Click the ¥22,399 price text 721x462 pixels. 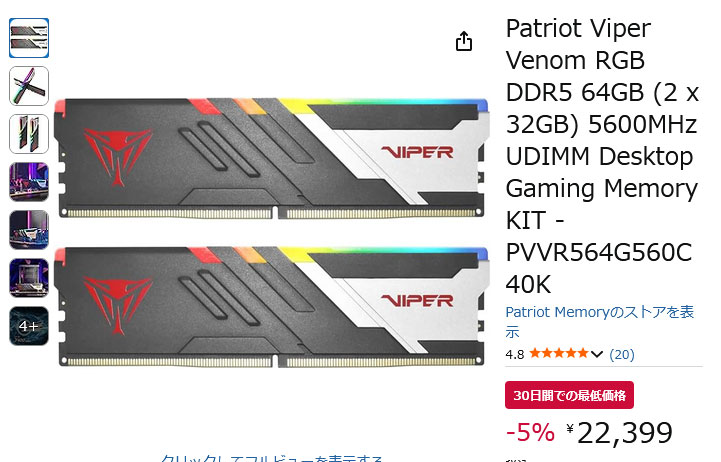point(619,433)
